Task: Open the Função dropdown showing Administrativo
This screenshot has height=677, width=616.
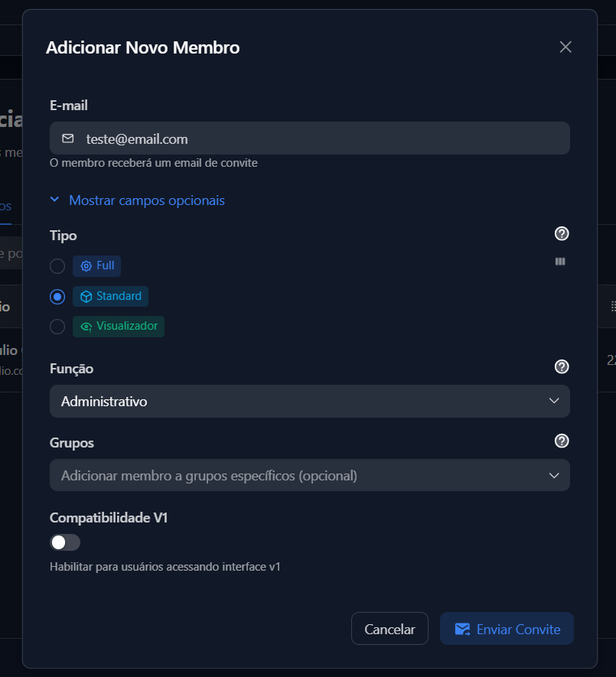Action: 309,402
